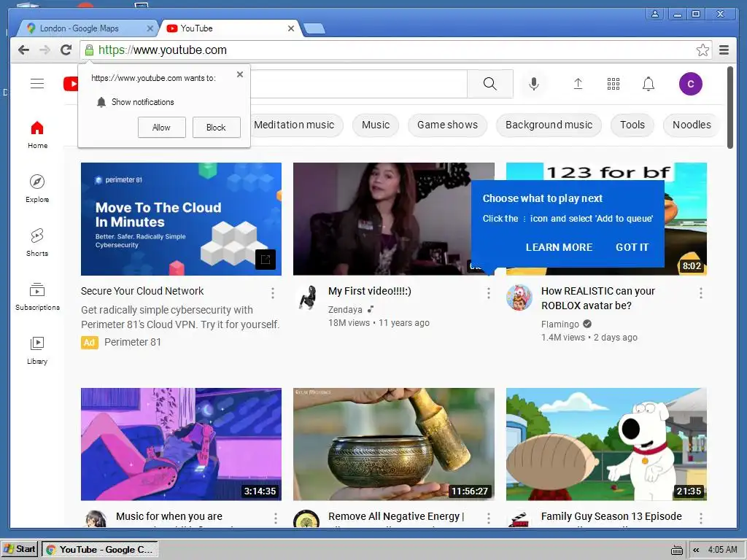
Task: Click the upload video arrow icon
Action: click(x=578, y=84)
